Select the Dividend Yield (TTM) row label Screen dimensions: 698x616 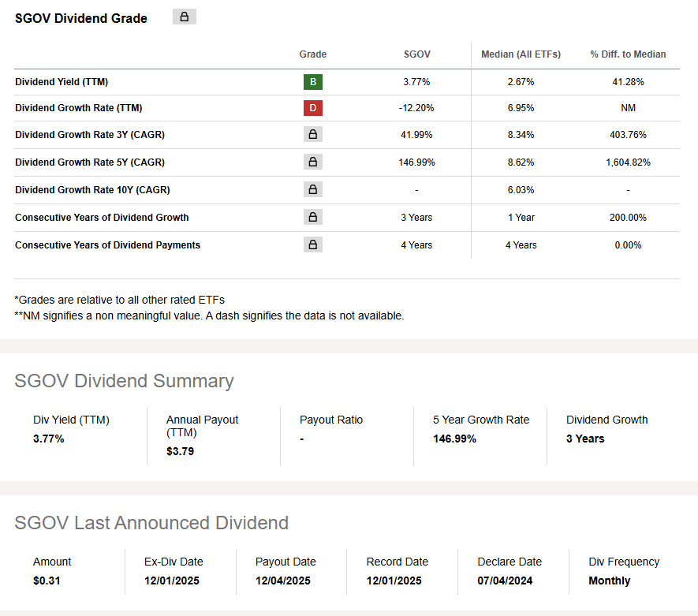[62, 82]
